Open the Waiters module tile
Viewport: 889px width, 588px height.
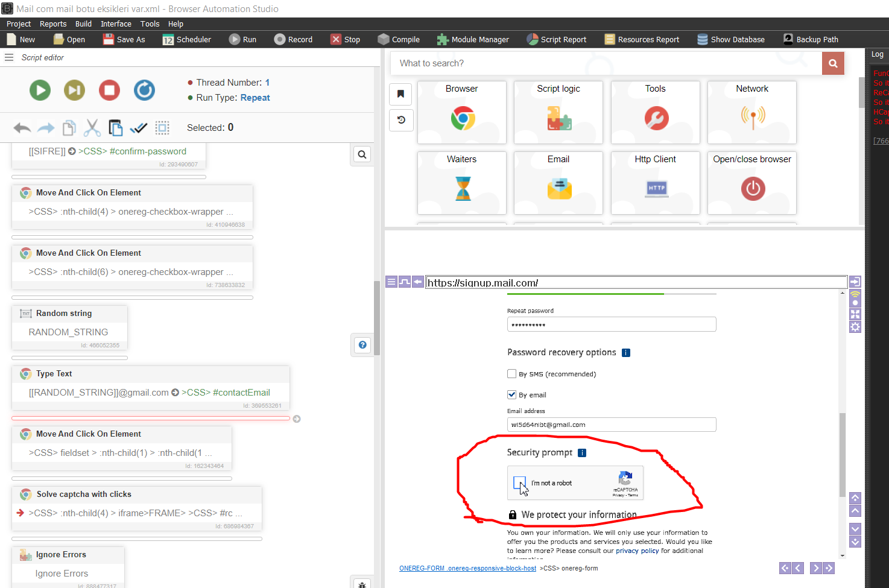pyautogui.click(x=462, y=183)
